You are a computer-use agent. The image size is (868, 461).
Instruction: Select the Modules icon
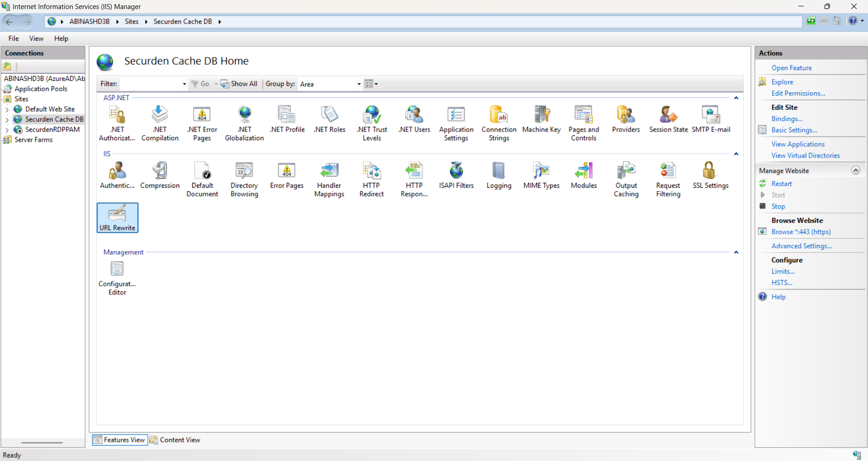pos(583,176)
